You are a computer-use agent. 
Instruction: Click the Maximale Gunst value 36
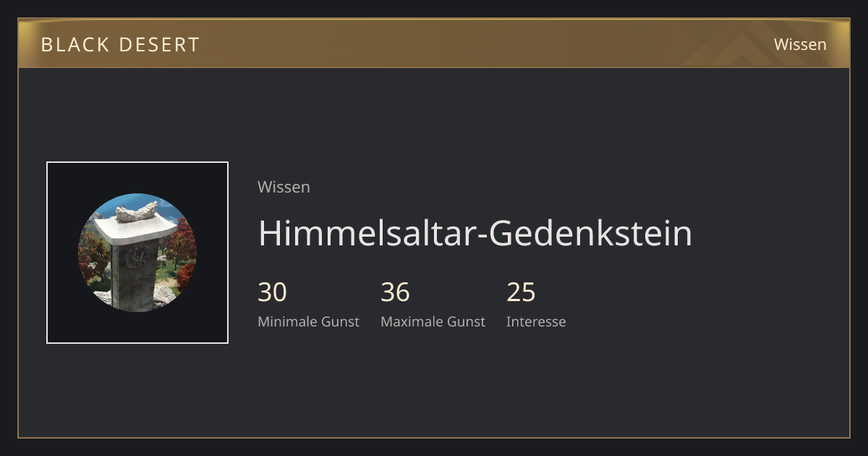click(x=395, y=292)
